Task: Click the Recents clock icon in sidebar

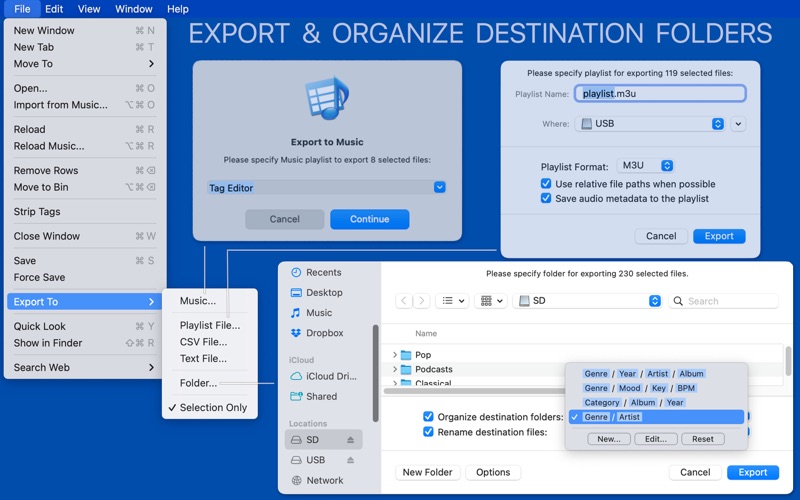Action: (296, 273)
